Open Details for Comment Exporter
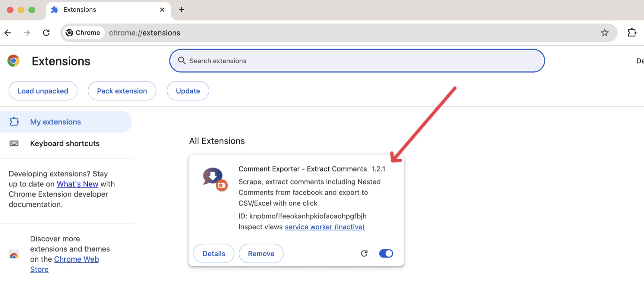Image resolution: width=644 pixels, height=291 pixels. click(x=214, y=254)
